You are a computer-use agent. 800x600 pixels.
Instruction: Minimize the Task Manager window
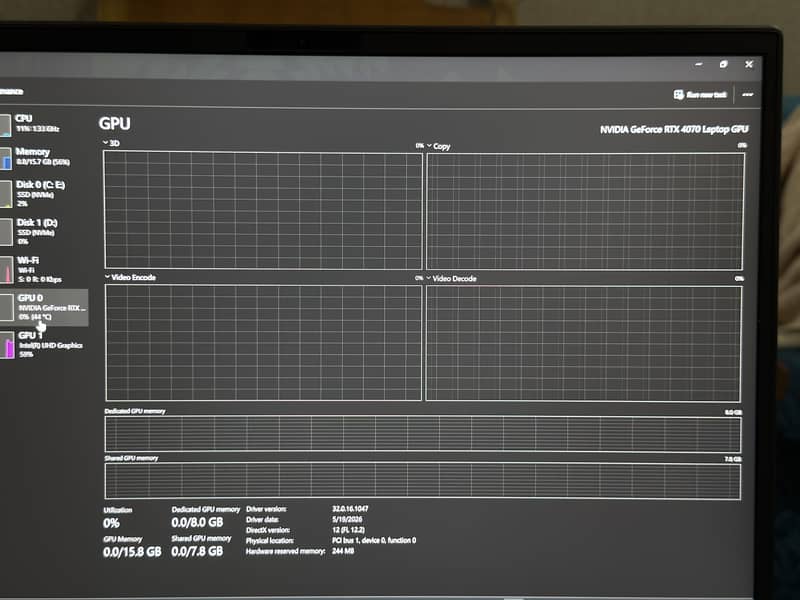(x=698, y=64)
